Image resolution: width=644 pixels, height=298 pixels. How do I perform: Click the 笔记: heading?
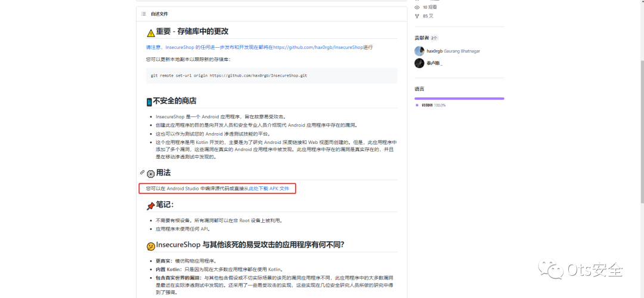165,205
